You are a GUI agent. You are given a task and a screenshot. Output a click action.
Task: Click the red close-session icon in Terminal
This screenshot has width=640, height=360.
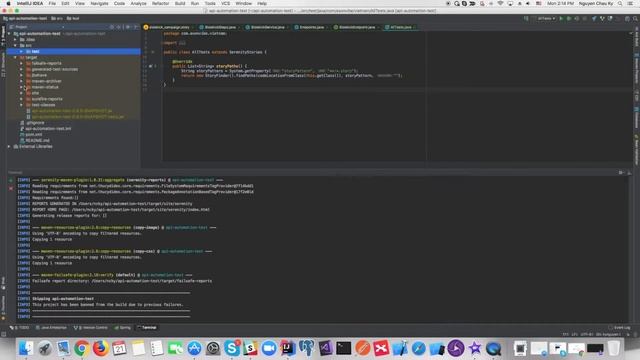click(x=11, y=189)
